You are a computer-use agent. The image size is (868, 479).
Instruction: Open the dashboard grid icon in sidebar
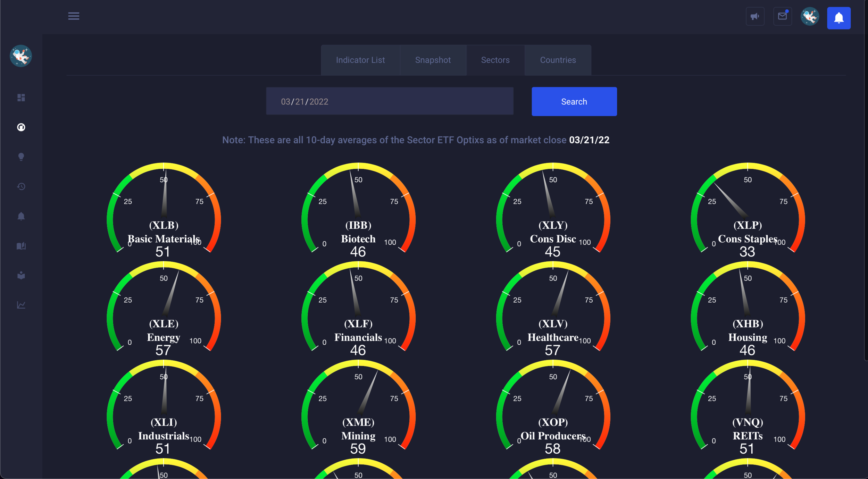click(21, 98)
